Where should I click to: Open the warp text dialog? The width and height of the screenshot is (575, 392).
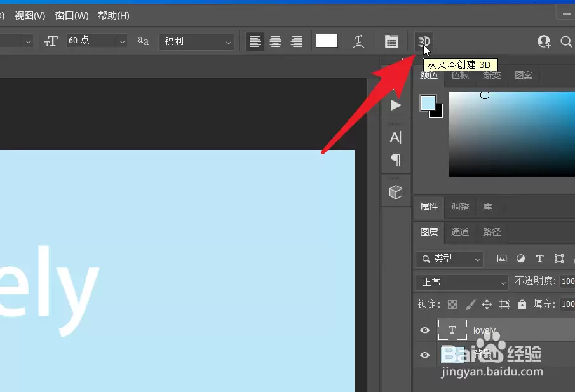pyautogui.click(x=358, y=41)
